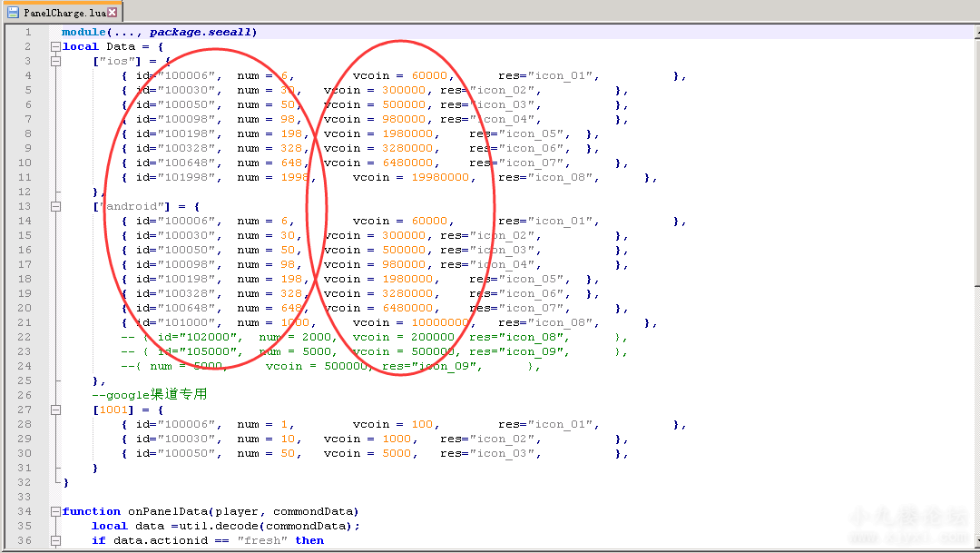Image resolution: width=980 pixels, height=553 pixels.
Task: Fold the [1001] block on line 27
Action: coord(55,410)
